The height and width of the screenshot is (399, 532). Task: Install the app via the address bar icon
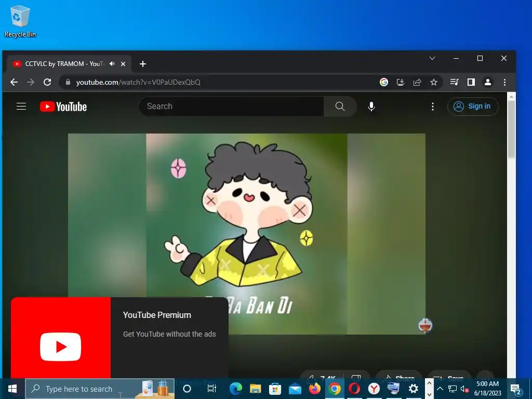click(x=401, y=82)
